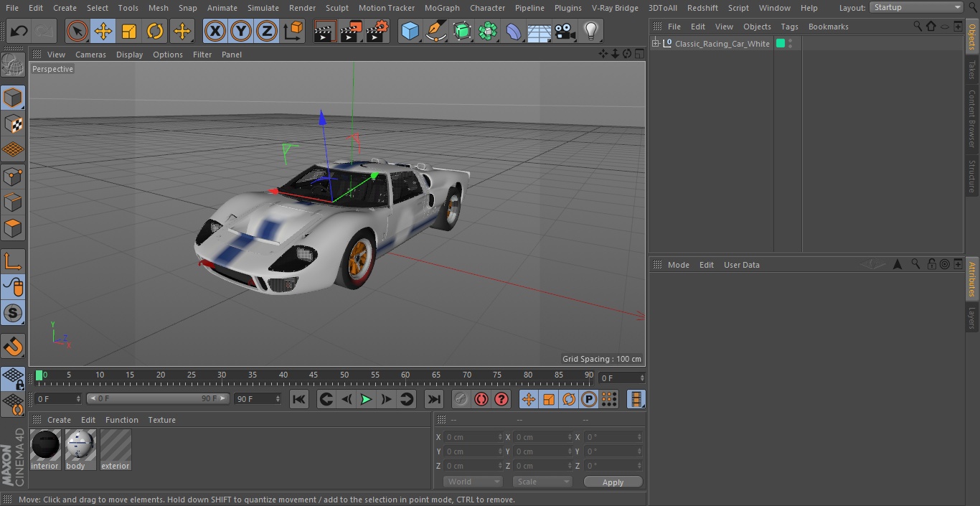Click the green layer color swatch
This screenshot has height=506, width=980.
point(781,44)
